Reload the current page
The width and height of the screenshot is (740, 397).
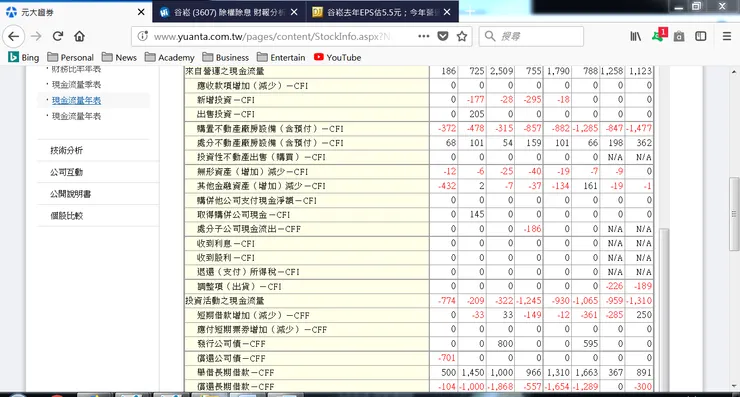[58, 36]
